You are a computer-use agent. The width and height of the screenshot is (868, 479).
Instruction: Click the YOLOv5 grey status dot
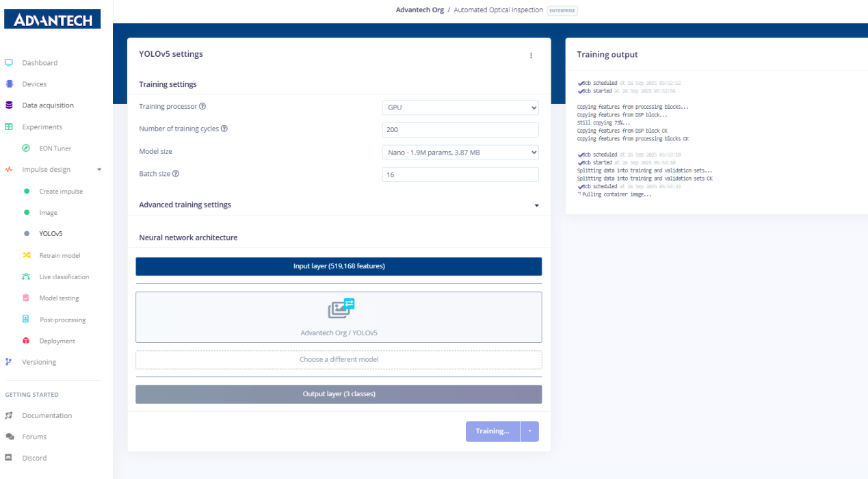(x=27, y=233)
